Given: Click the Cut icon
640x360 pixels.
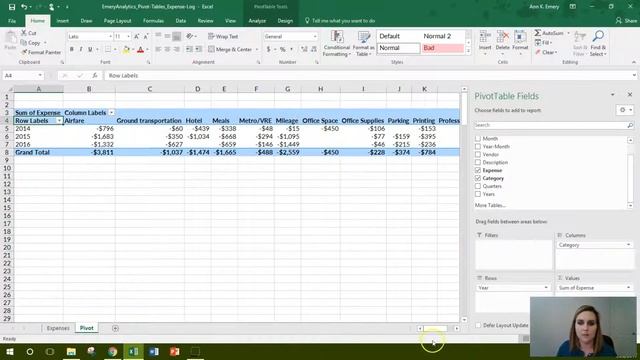Looking at the screenshot, I should point(29,33).
